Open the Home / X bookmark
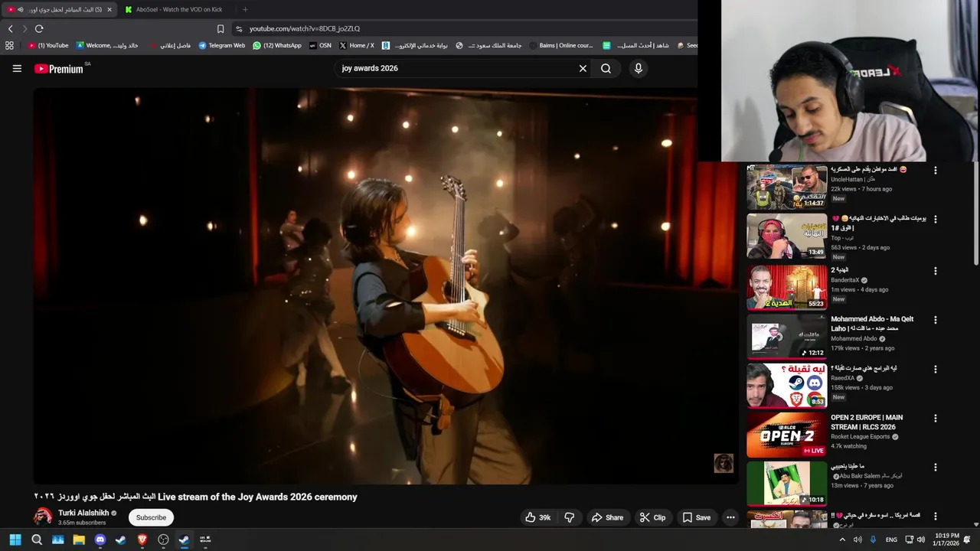The height and width of the screenshot is (551, 980). point(357,45)
